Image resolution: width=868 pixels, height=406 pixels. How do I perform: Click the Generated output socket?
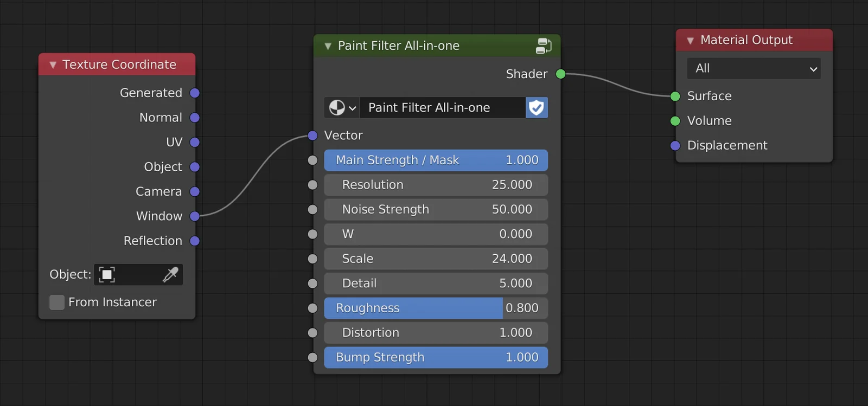pyautogui.click(x=195, y=93)
